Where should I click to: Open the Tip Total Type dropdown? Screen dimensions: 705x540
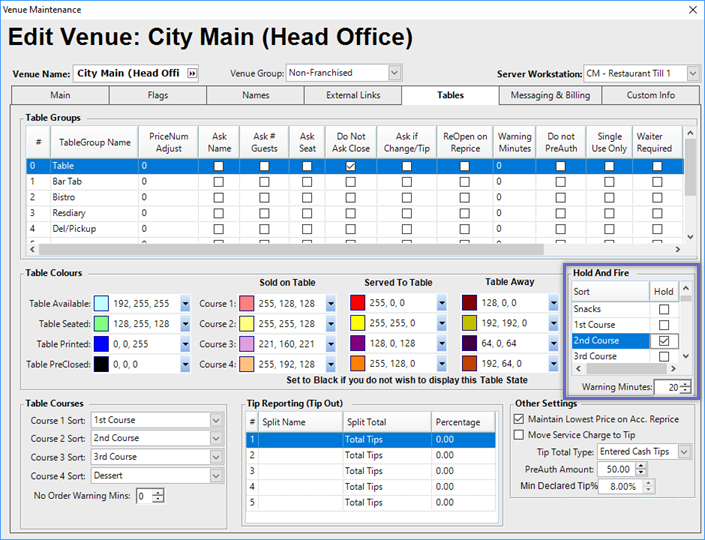[684, 452]
